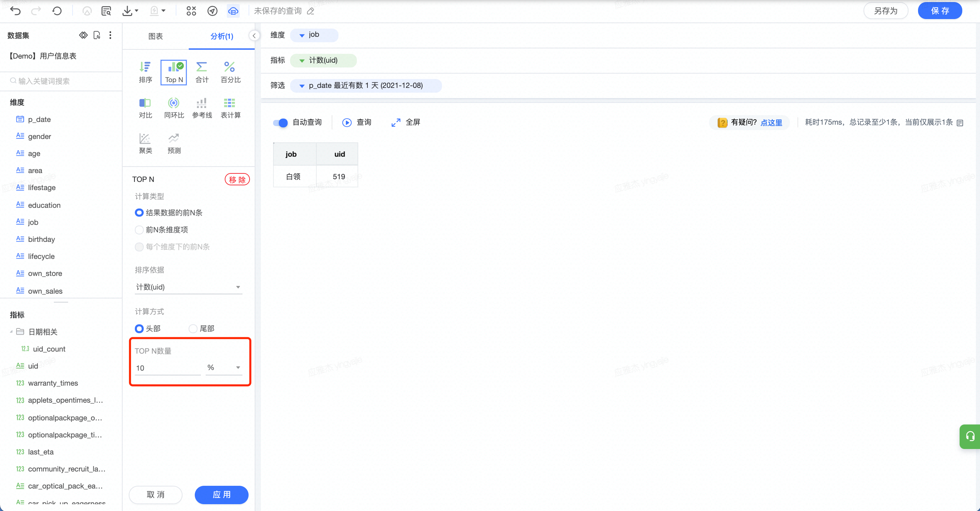Select the p_date dimension field
The width and height of the screenshot is (980, 511).
point(39,119)
